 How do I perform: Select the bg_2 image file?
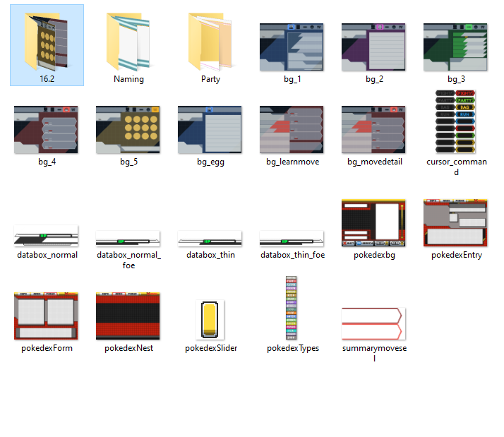tap(374, 47)
